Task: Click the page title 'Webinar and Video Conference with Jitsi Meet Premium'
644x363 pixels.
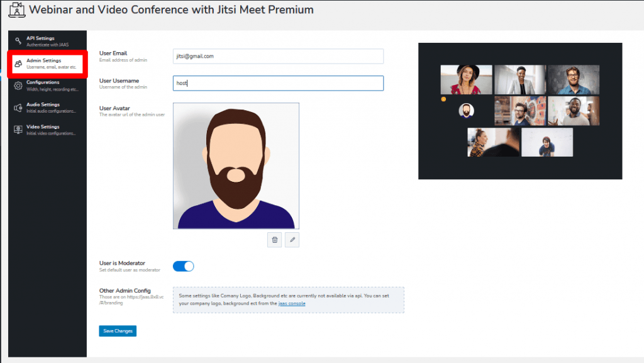Action: 171,10
